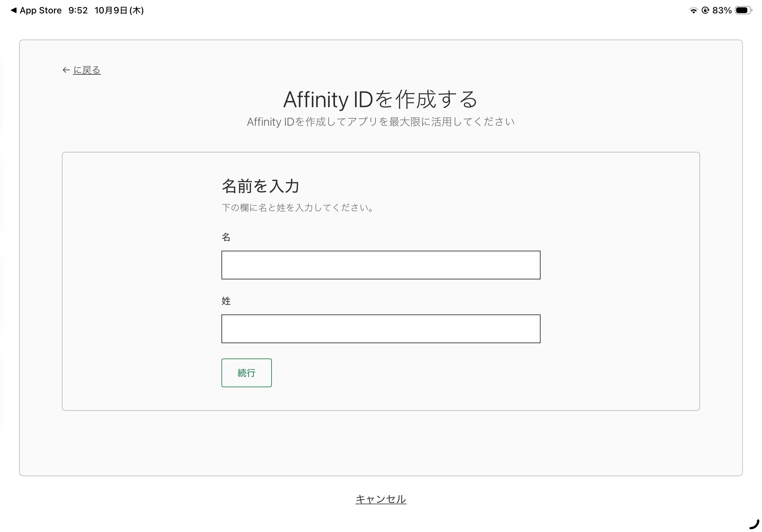The width and height of the screenshot is (762, 532).
Task: Click the Affinity IDを作成する heading
Action: pyautogui.click(x=380, y=100)
